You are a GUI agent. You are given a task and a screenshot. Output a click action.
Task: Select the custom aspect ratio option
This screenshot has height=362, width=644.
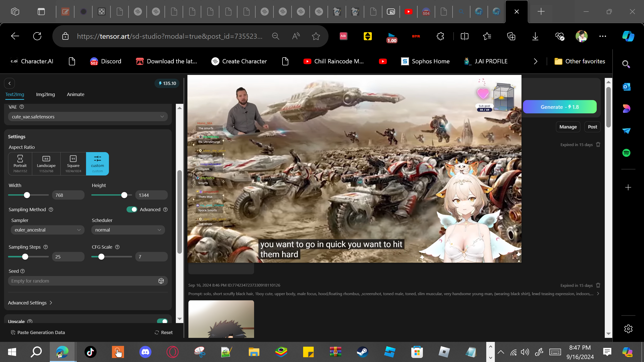pyautogui.click(x=97, y=164)
